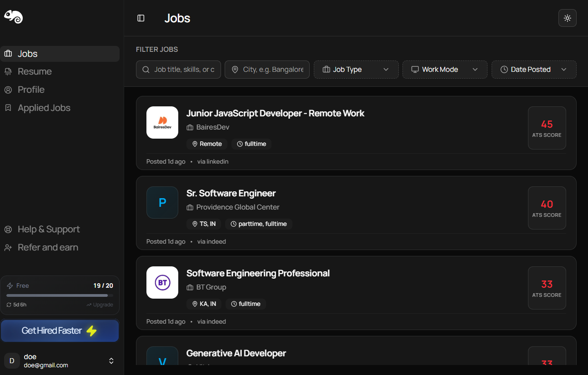Click BairesDev company name

tap(213, 127)
